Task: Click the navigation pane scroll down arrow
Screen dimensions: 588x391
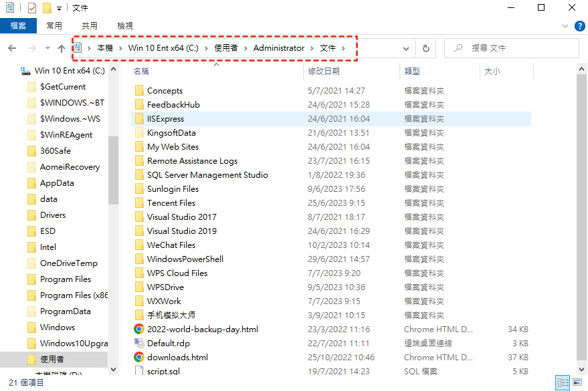Action: click(114, 369)
